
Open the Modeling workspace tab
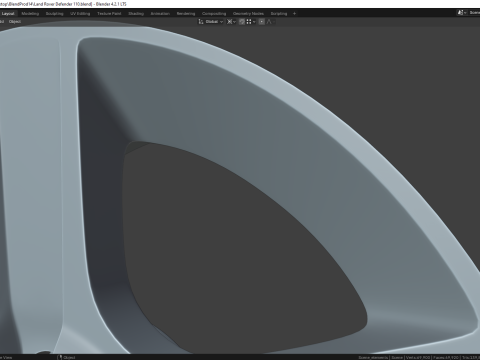[x=30, y=14]
